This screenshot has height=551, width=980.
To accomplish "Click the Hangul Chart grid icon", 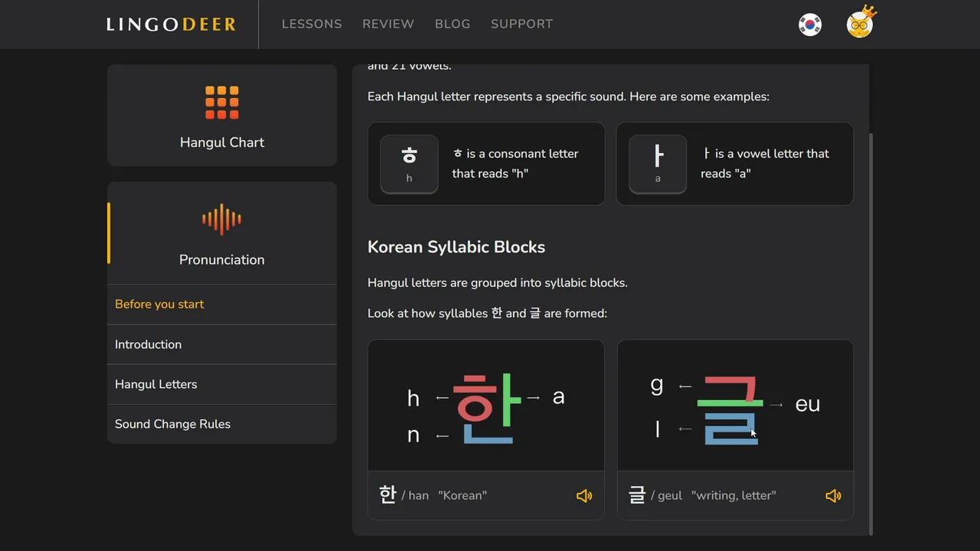I will coord(222,103).
